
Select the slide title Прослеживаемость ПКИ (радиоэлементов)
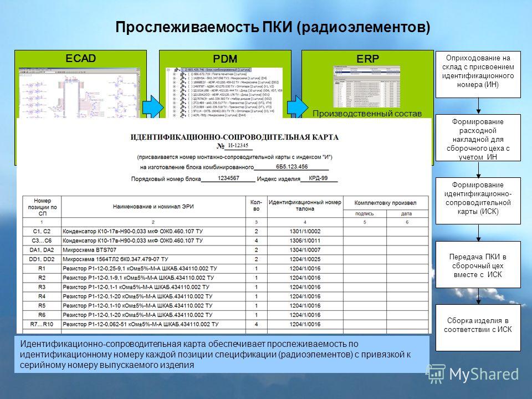(x=273, y=27)
